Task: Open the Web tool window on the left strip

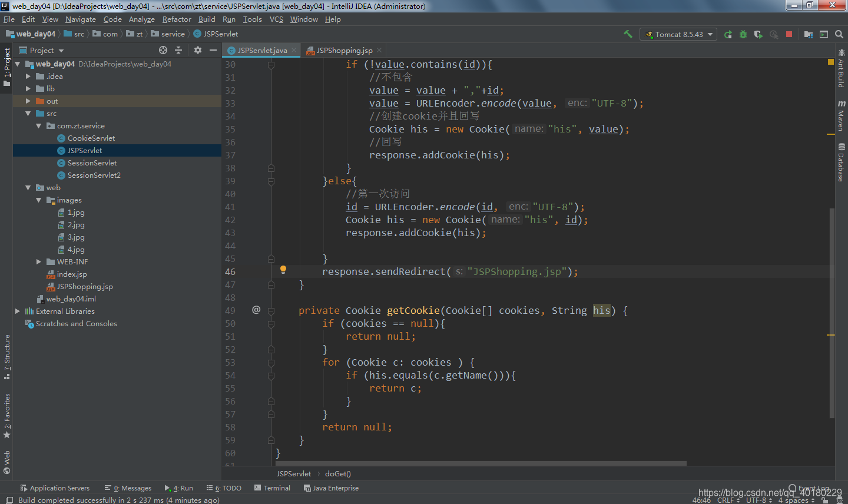Action: [6, 462]
